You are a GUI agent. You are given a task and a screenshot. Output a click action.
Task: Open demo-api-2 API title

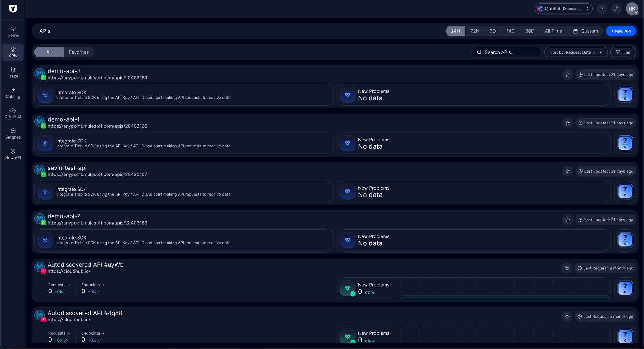point(64,216)
